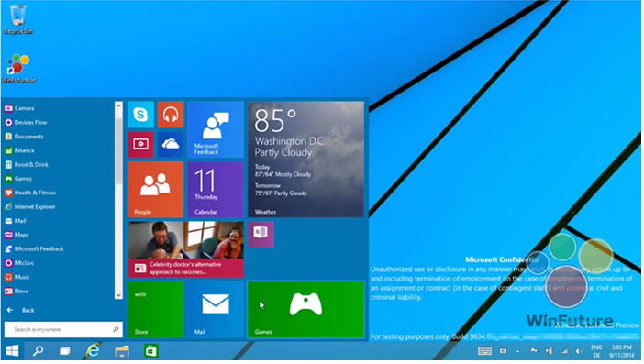The image size is (644, 364).
Task: Open the purple OneNote tile
Action: (261, 235)
